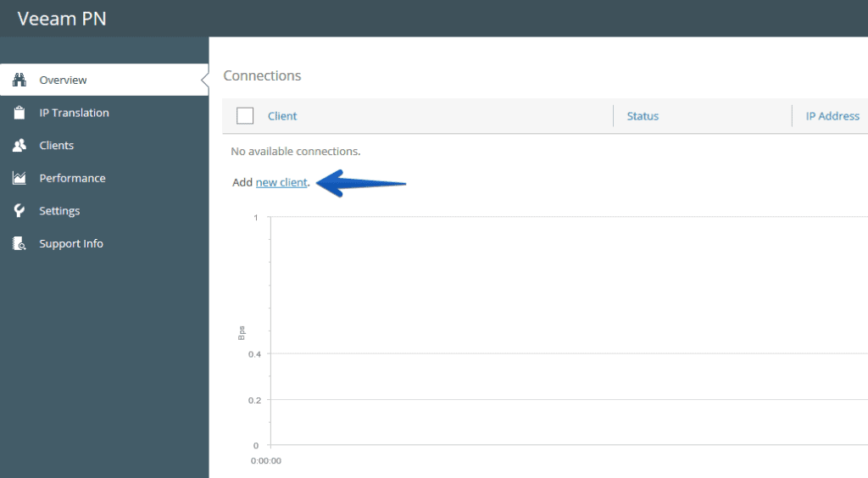The width and height of the screenshot is (868, 478).
Task: Click the people icon beside Clients
Action: [19, 146]
